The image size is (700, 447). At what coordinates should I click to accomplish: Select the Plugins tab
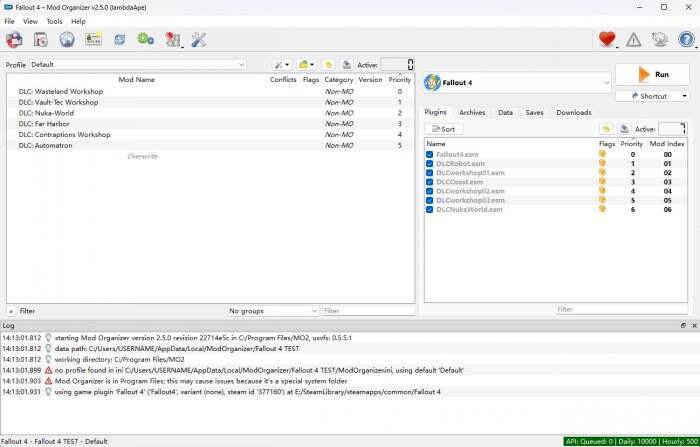click(x=435, y=112)
